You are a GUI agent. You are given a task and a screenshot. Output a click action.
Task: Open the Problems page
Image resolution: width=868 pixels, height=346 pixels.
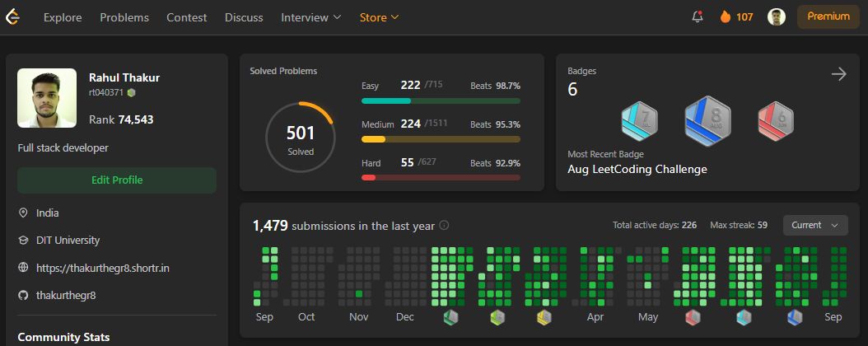point(124,17)
